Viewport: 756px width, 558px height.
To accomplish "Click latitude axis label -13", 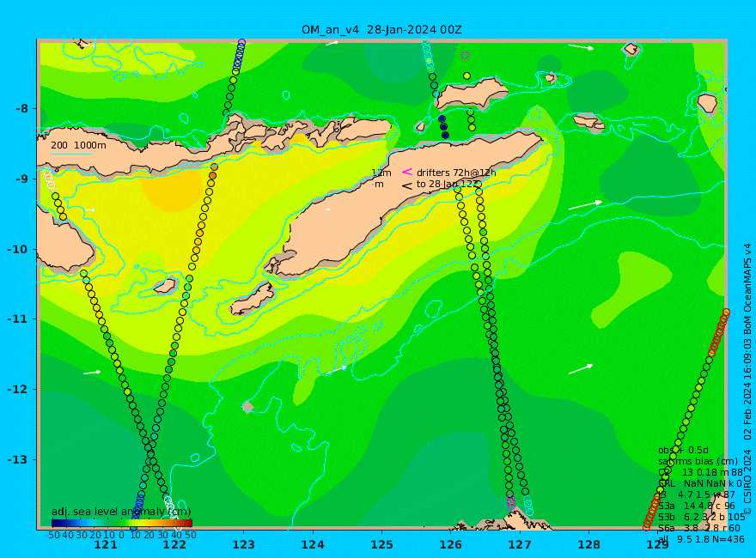I will pos(18,459).
